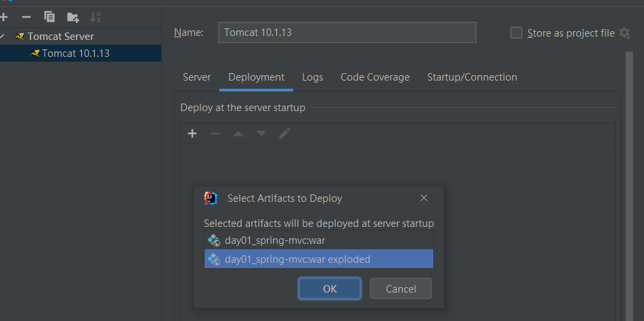Open gear settings next to Store as project file
This screenshot has width=644, height=321.
click(x=624, y=33)
